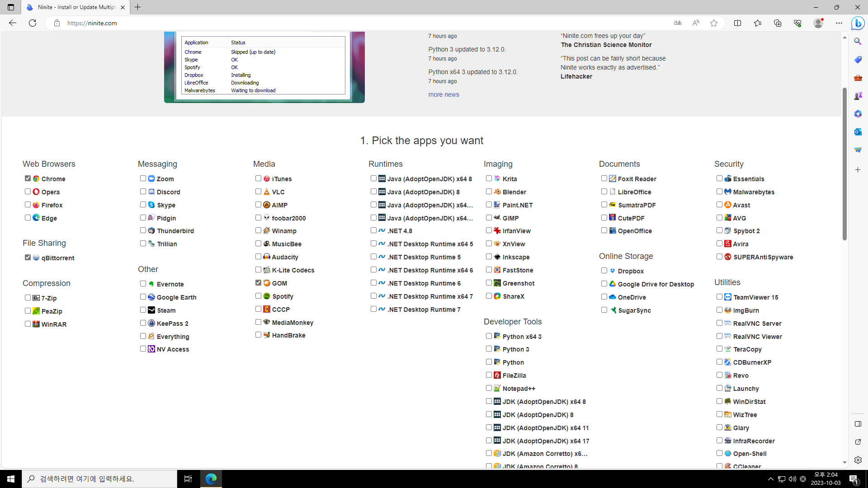This screenshot has width=868, height=488.
Task: Open Edge split screen icon
Action: pyautogui.click(x=737, y=23)
